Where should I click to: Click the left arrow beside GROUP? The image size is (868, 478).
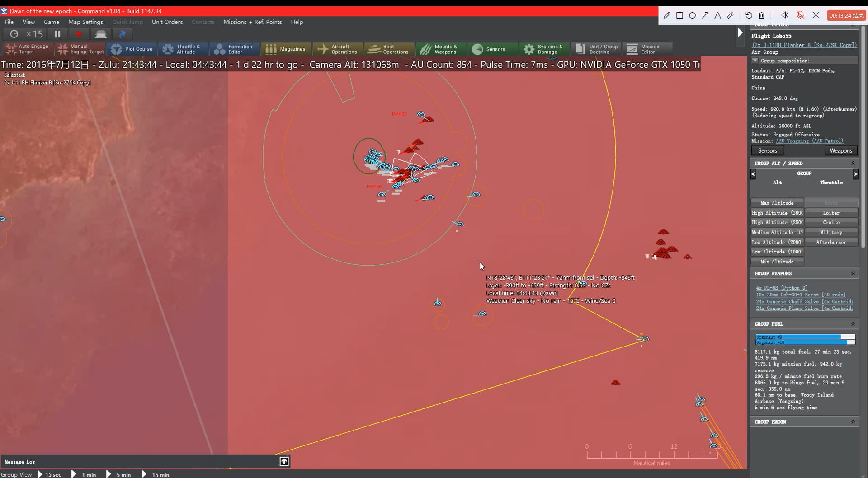coord(753,174)
